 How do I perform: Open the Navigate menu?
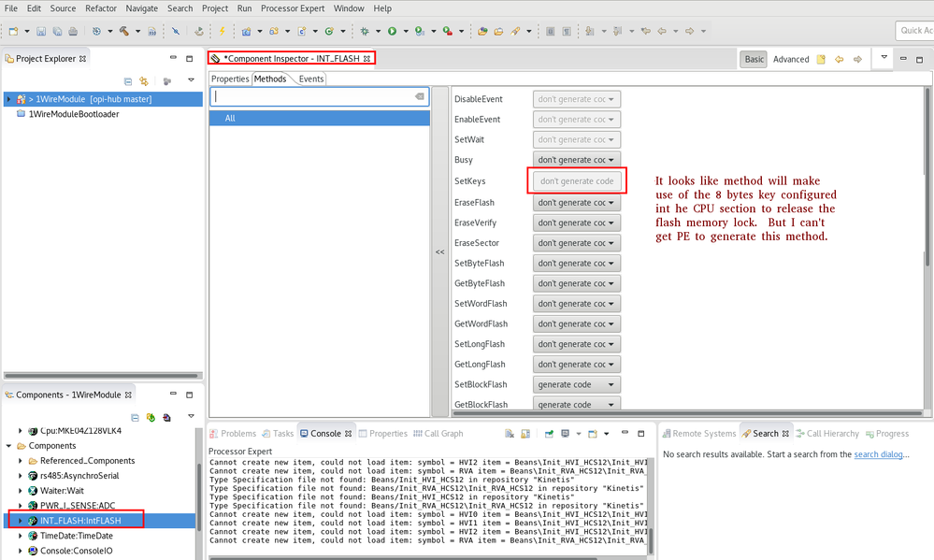click(142, 8)
